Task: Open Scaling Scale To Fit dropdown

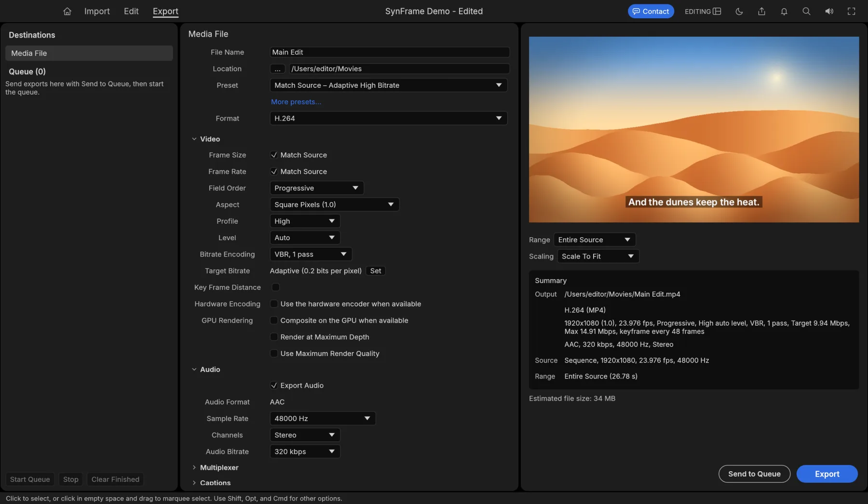Action: tap(598, 256)
